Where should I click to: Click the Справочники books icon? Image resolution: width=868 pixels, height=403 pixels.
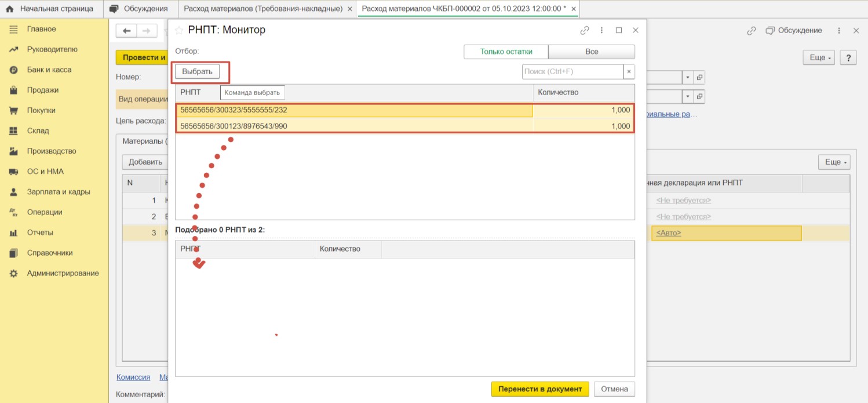(x=13, y=253)
